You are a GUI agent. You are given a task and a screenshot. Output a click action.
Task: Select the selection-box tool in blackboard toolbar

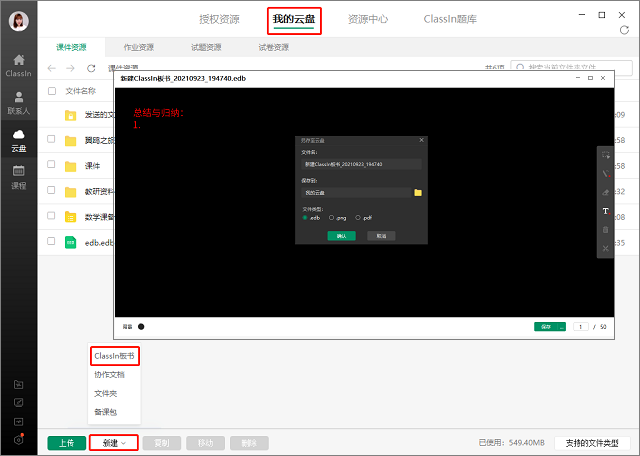point(606,155)
